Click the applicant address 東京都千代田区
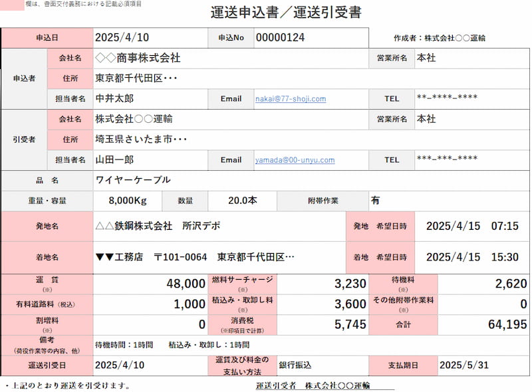532x392 pixels. [136, 78]
